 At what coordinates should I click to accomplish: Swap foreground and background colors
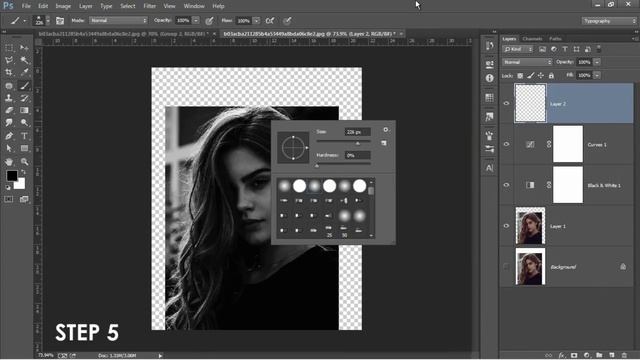click(x=24, y=172)
